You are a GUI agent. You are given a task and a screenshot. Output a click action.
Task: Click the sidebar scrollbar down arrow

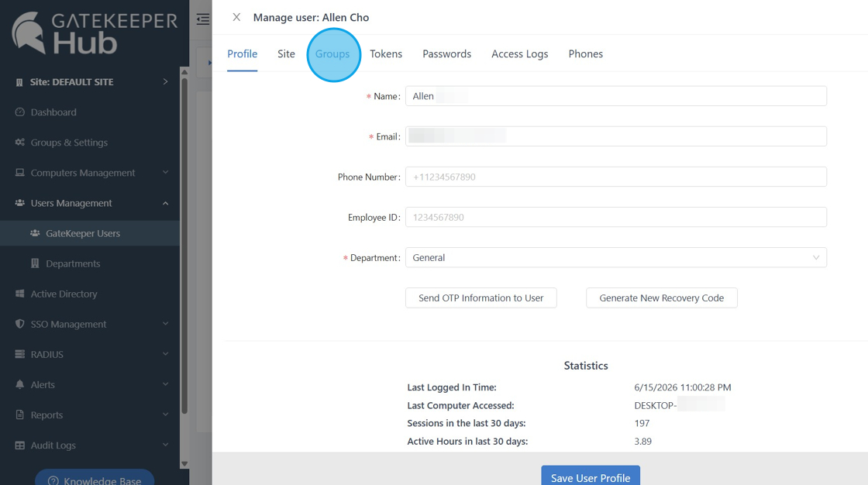pos(184,464)
